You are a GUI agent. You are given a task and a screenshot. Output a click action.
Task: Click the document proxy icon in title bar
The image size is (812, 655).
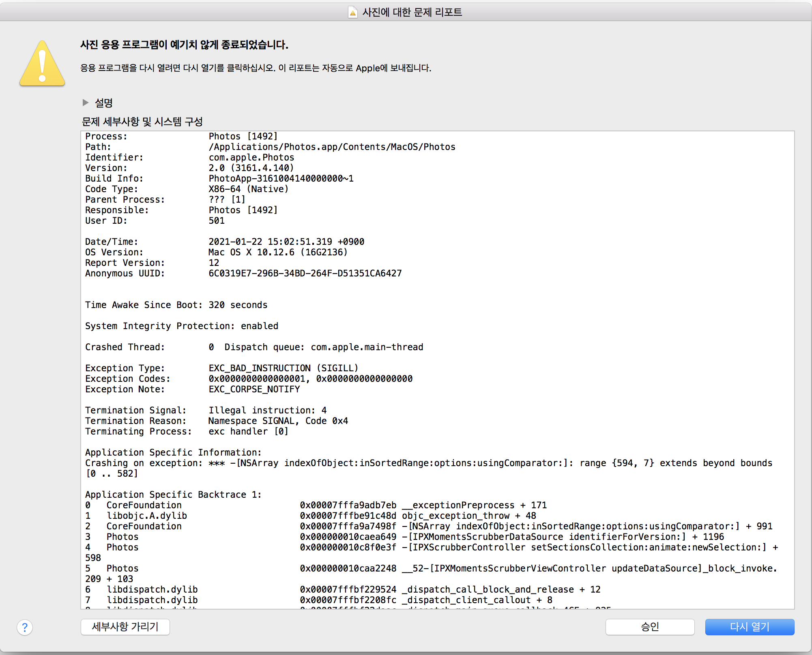[x=353, y=12]
